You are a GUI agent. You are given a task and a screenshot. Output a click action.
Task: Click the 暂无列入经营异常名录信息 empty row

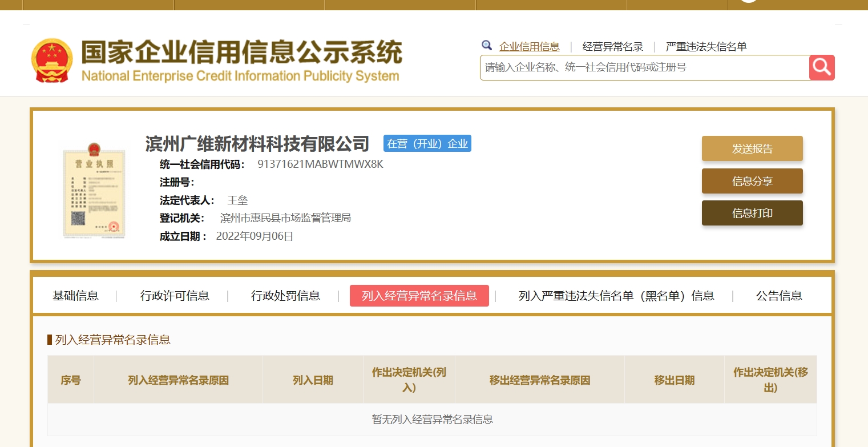[x=432, y=420]
